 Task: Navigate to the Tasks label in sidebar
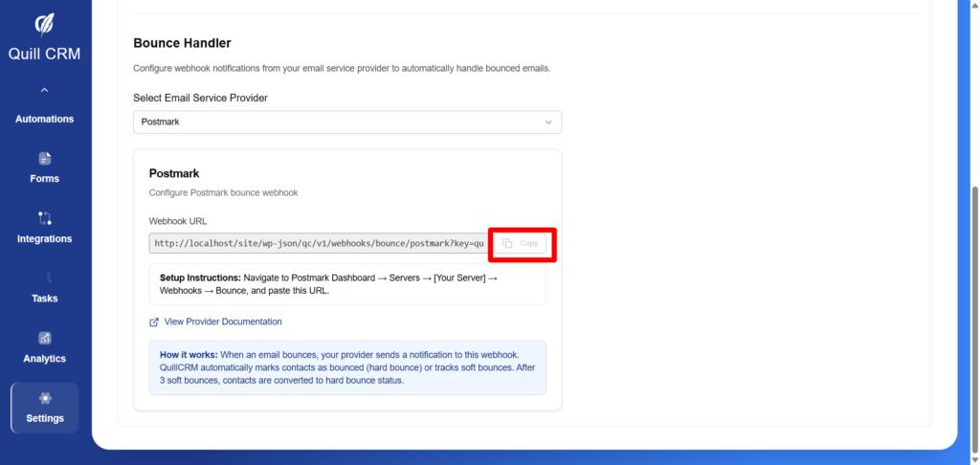(44, 299)
